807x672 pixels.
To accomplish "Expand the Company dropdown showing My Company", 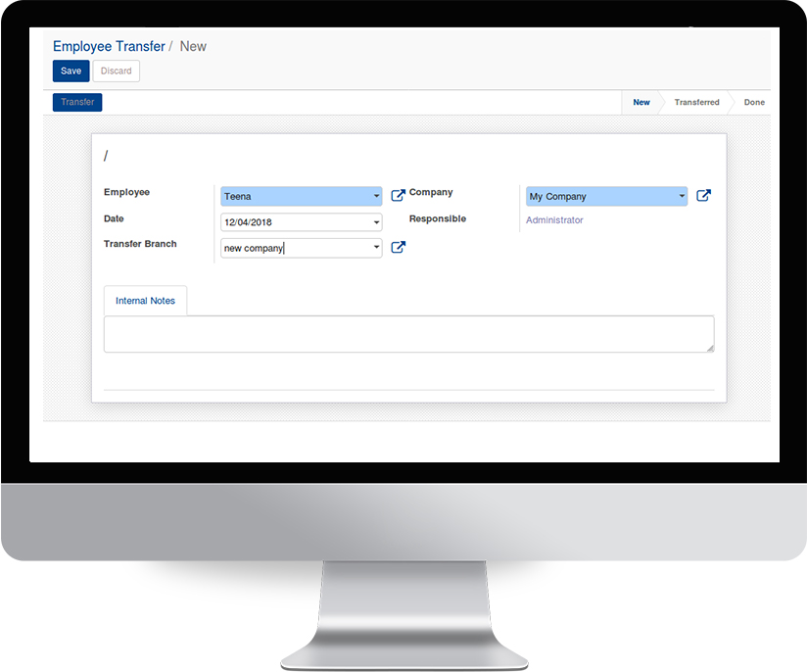I will click(682, 196).
